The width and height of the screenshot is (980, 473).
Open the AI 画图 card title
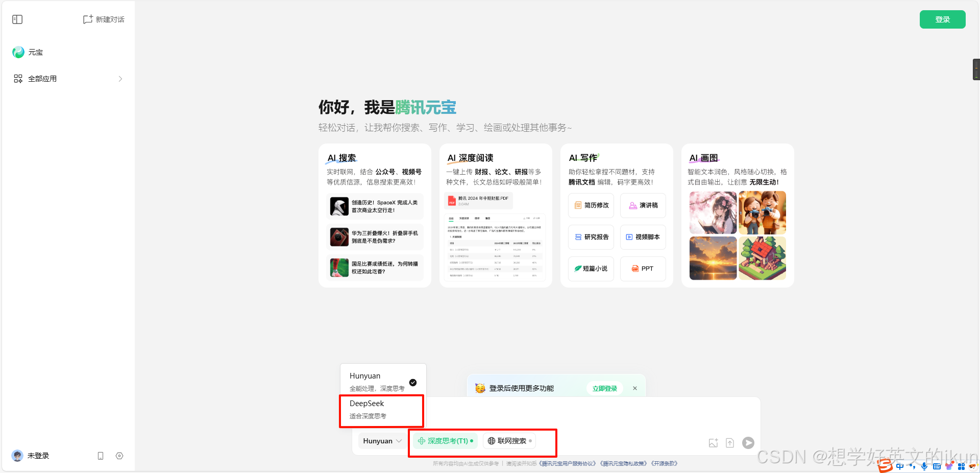(704, 158)
